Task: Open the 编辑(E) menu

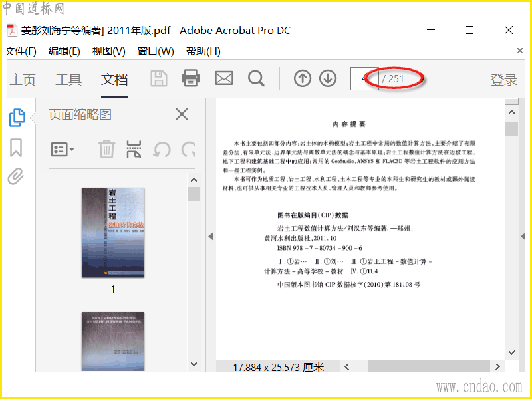Action: point(64,51)
